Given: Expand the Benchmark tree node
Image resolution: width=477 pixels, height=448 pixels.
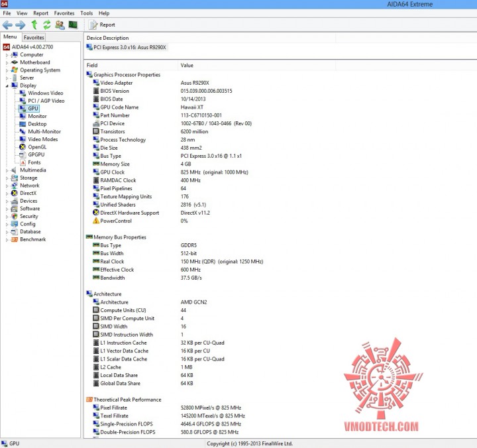Looking at the screenshot, I should (7, 240).
